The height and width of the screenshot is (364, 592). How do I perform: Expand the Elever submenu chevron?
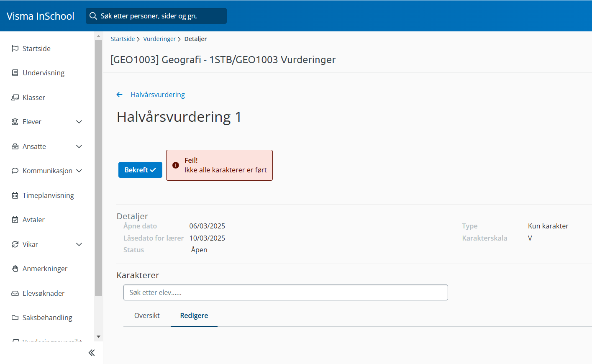click(79, 122)
